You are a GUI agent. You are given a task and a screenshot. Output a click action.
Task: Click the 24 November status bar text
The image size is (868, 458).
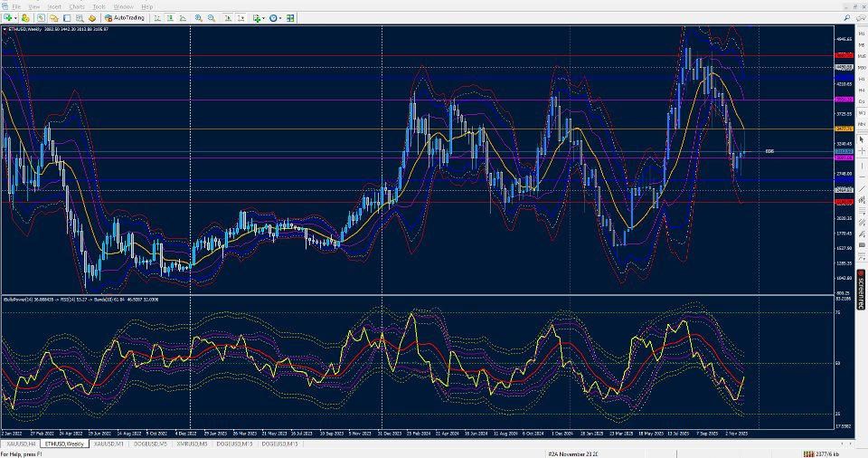pos(573,454)
